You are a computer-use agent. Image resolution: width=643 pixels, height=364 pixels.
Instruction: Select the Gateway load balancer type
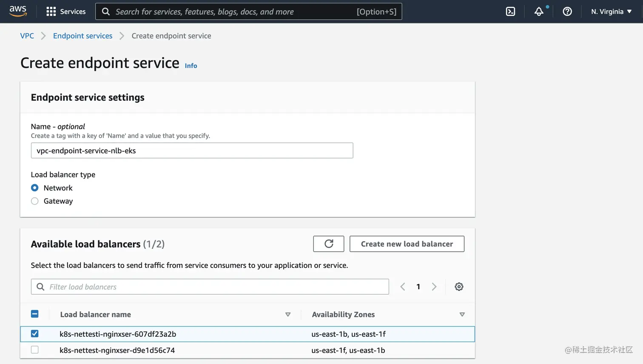coord(35,201)
